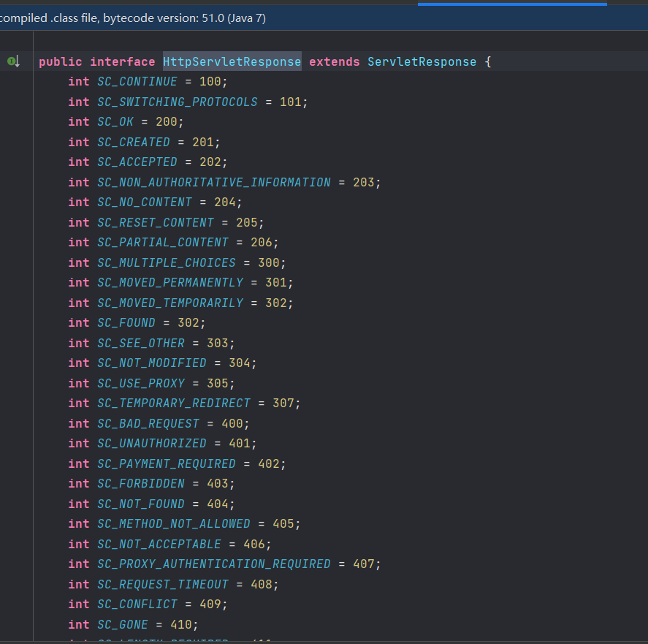This screenshot has width=648, height=644.
Task: Click on SC_MOVED_PERMANENTLY constant
Action: (170, 282)
